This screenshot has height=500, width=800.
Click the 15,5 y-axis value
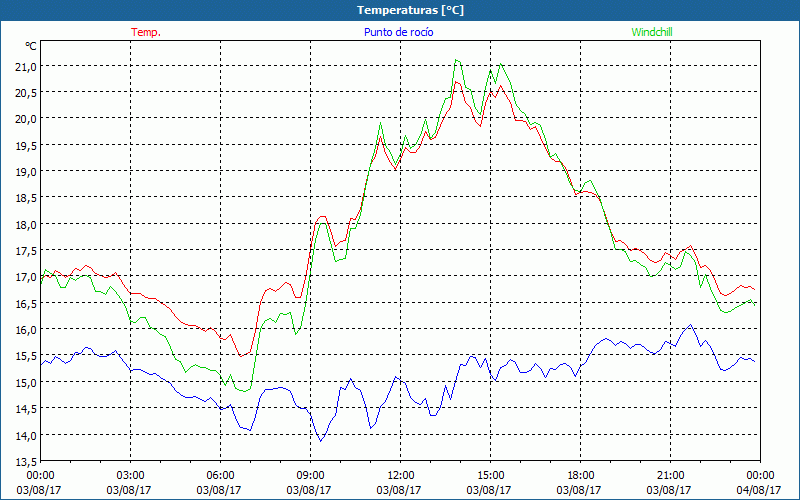click(x=26, y=356)
